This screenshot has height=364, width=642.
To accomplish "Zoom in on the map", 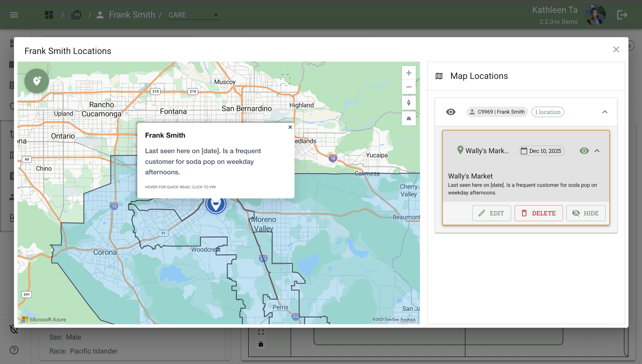I will 408,73.
